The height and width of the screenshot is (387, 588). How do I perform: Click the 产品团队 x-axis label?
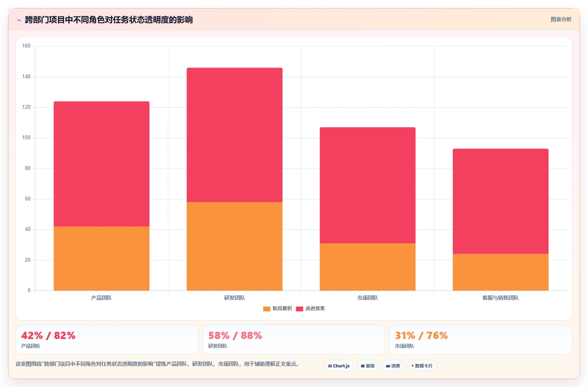coord(102,298)
